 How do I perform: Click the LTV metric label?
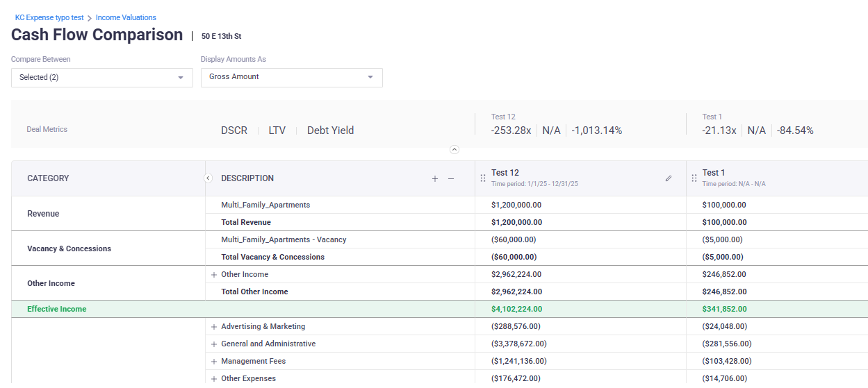click(x=277, y=130)
